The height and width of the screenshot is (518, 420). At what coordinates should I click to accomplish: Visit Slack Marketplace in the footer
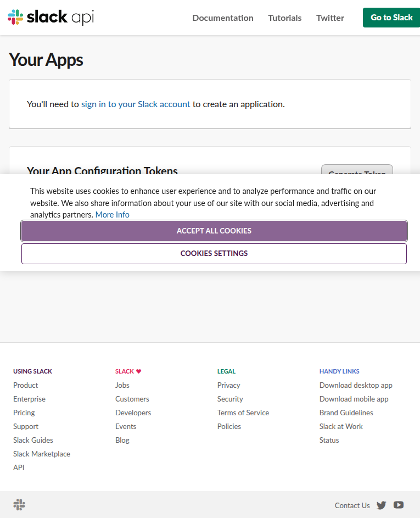tap(42, 454)
